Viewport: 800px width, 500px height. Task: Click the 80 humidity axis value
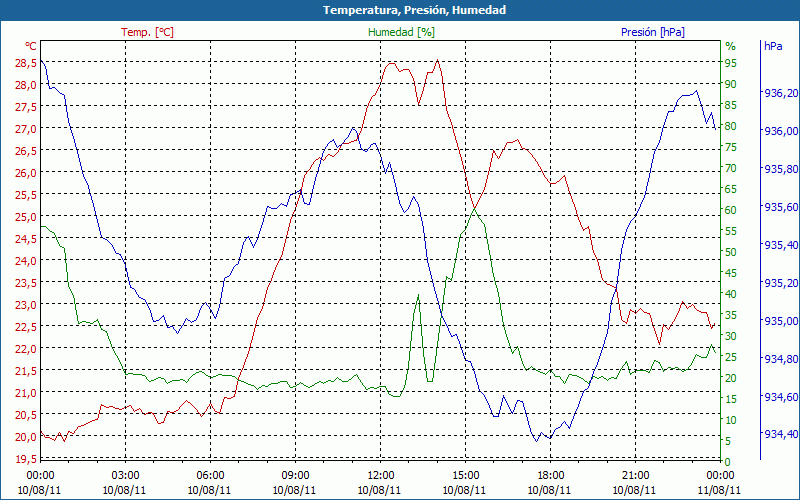(731, 126)
